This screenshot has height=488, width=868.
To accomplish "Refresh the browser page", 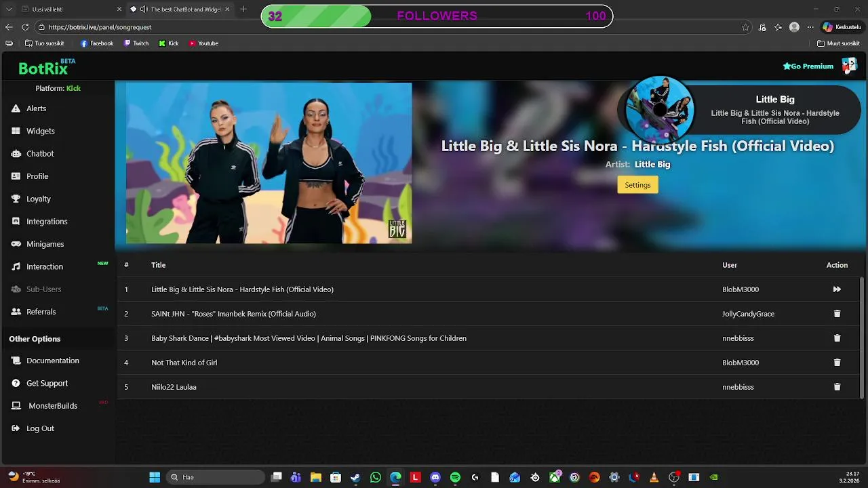I will coord(25,27).
